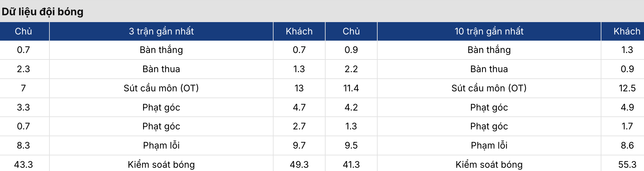Select the "3 trận gần nhất" column header
The image size is (644, 171).
point(161,31)
